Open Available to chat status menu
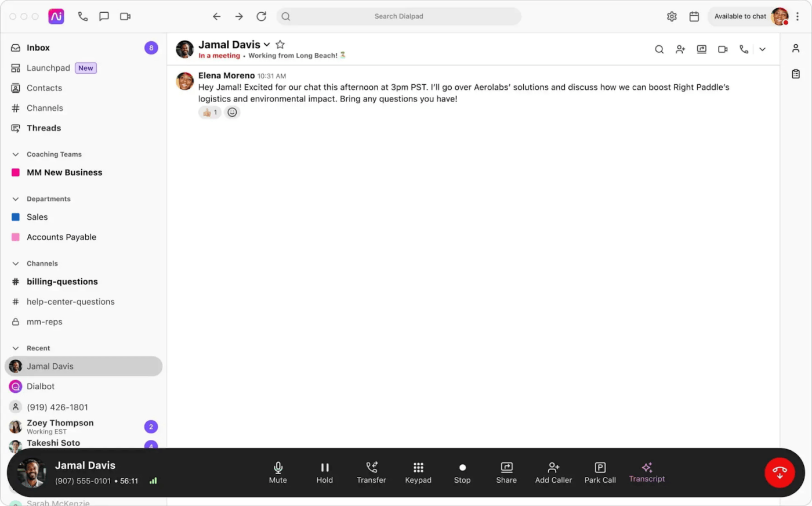This screenshot has height=506, width=812. click(x=748, y=16)
